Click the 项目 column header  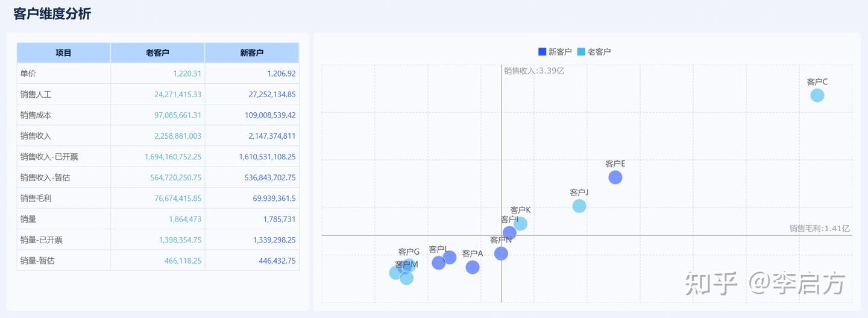63,53
